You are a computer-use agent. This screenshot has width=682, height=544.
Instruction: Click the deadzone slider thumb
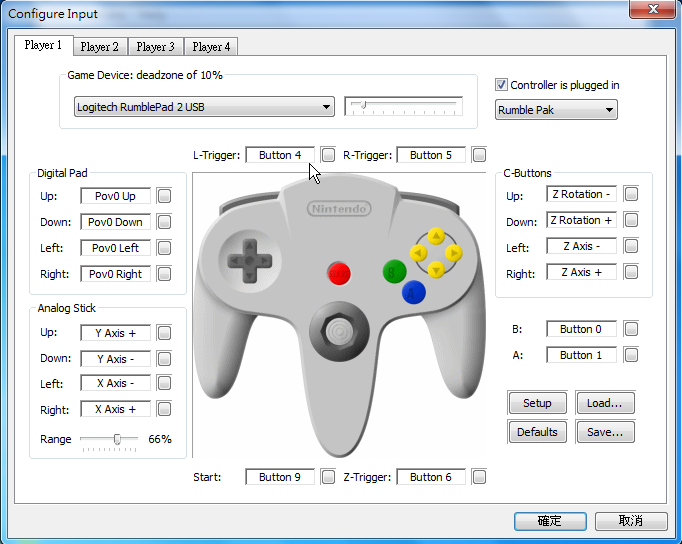[364, 105]
